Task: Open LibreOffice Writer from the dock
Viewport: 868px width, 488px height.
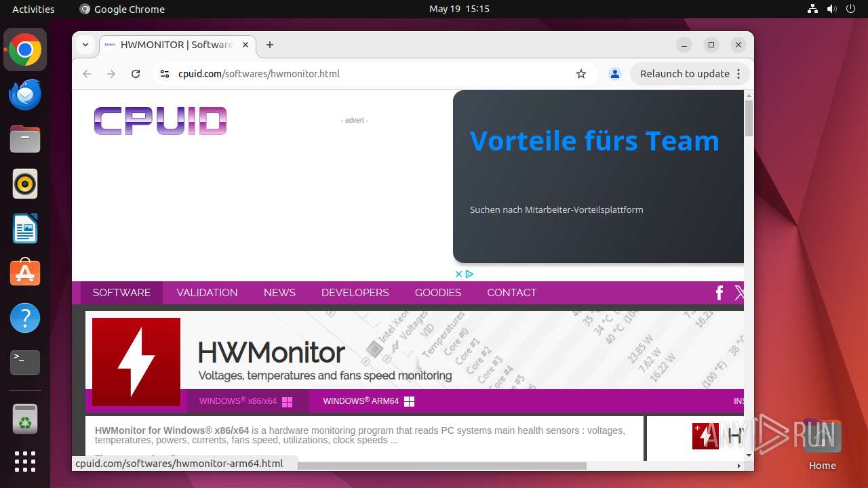Action: pos(25,228)
